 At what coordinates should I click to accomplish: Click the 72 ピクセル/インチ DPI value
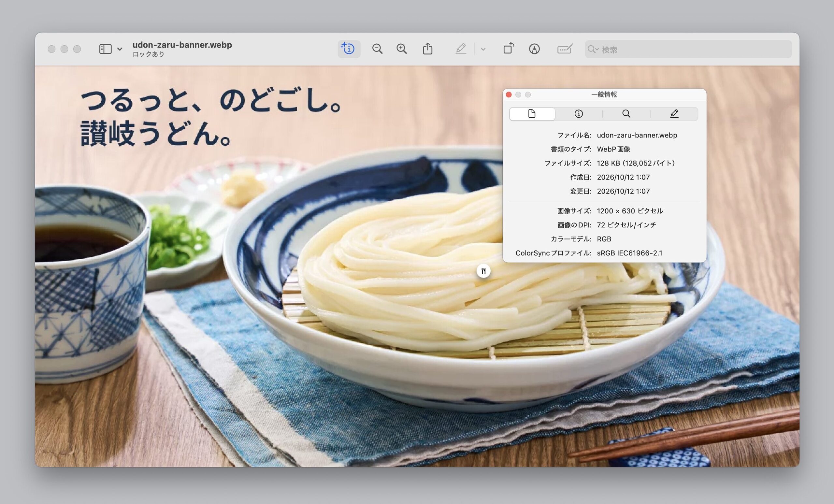point(626,225)
